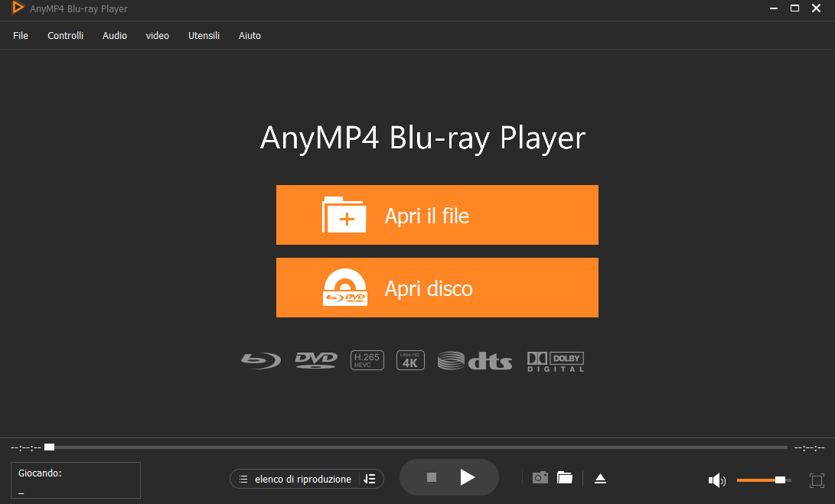Open the Aiuto menu
The width and height of the screenshot is (835, 504).
pyautogui.click(x=250, y=36)
